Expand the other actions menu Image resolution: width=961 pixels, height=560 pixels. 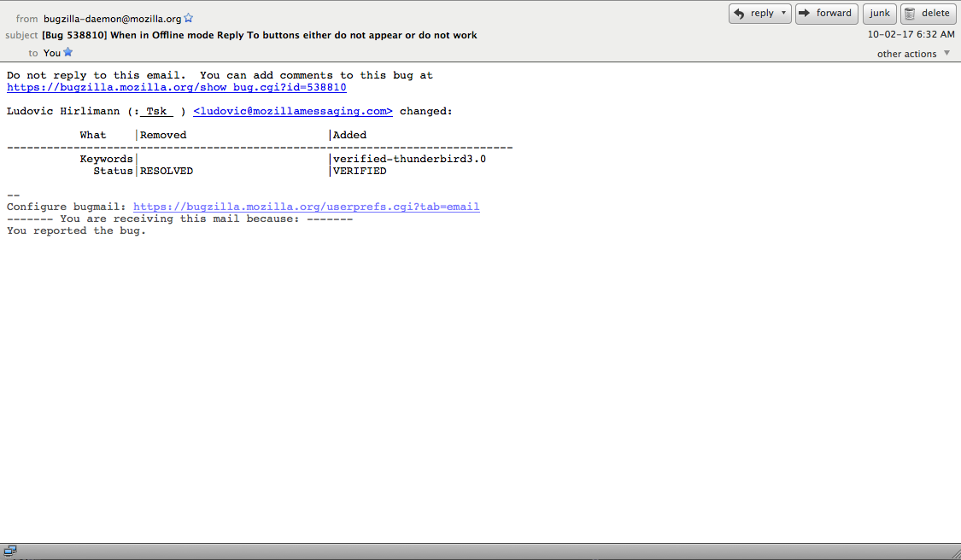913,54
